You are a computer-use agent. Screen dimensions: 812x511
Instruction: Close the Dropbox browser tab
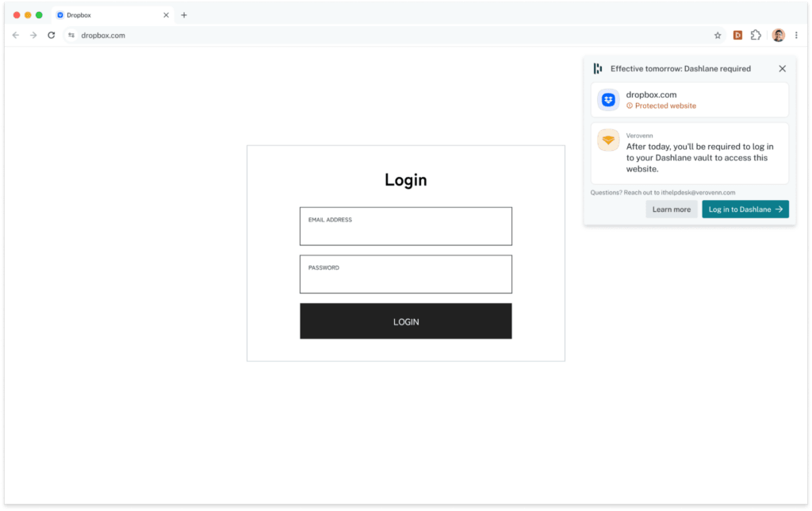(x=166, y=15)
